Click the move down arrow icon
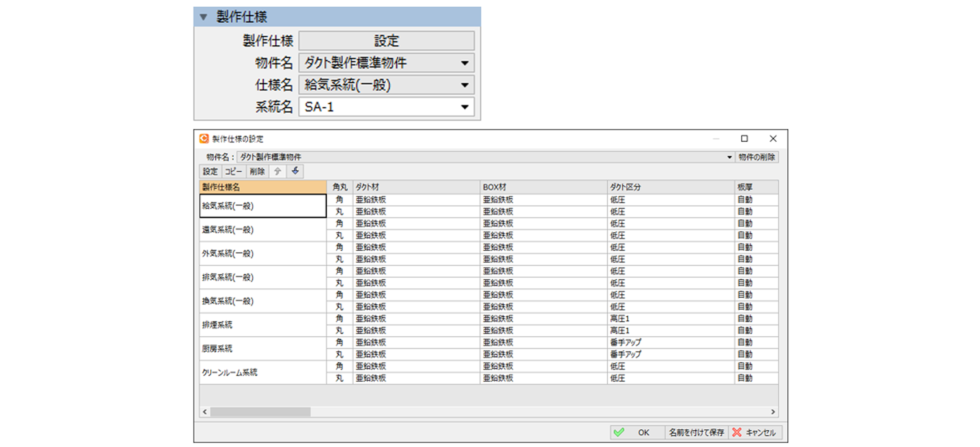 [295, 171]
